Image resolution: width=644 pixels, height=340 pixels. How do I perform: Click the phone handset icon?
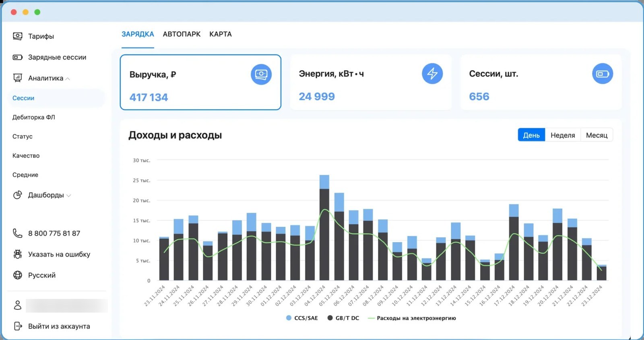pyautogui.click(x=18, y=233)
